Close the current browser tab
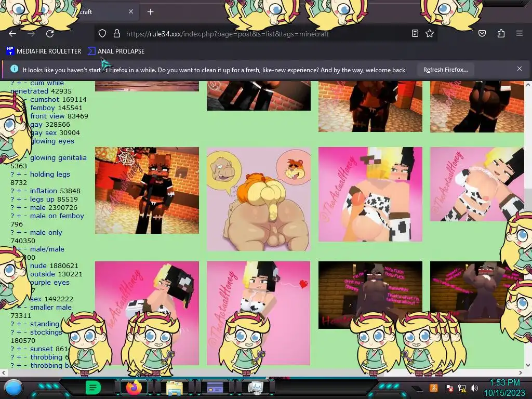 (x=131, y=11)
